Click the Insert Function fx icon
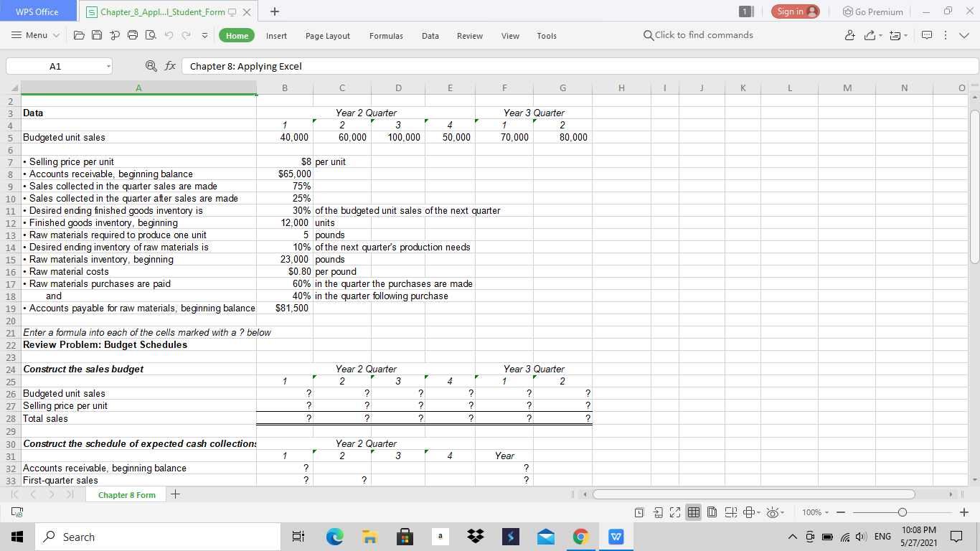The width and height of the screenshot is (980, 551). coord(169,66)
